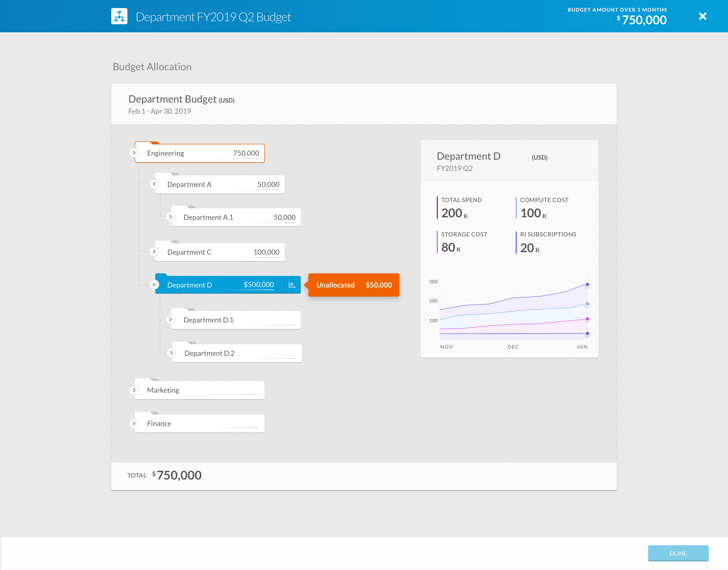Expand Department A.1 chevron

point(170,217)
